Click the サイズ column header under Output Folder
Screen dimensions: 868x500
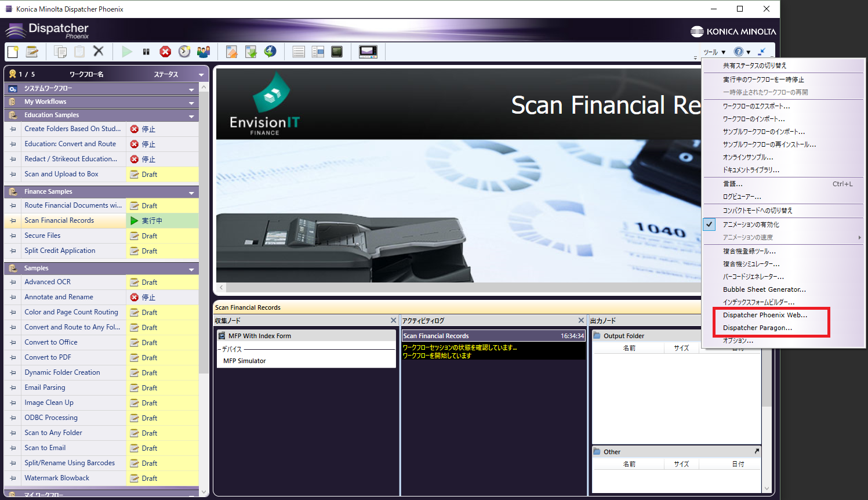click(x=681, y=348)
